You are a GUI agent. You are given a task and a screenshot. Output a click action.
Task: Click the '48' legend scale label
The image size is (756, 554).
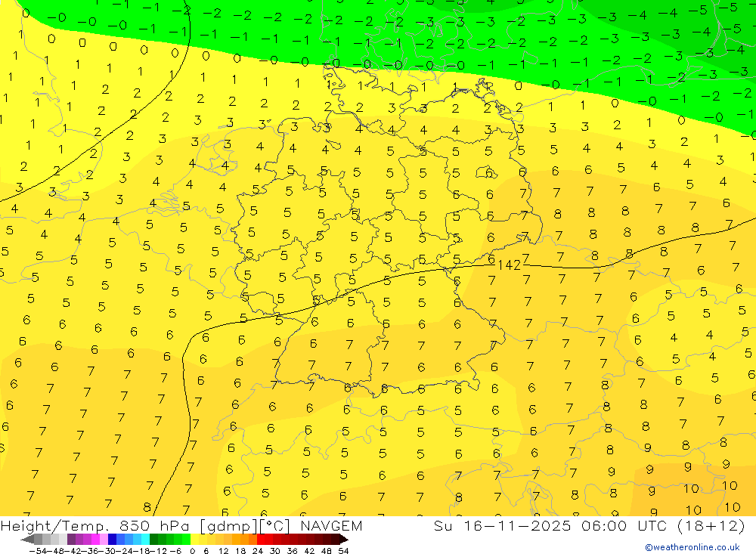click(x=327, y=551)
